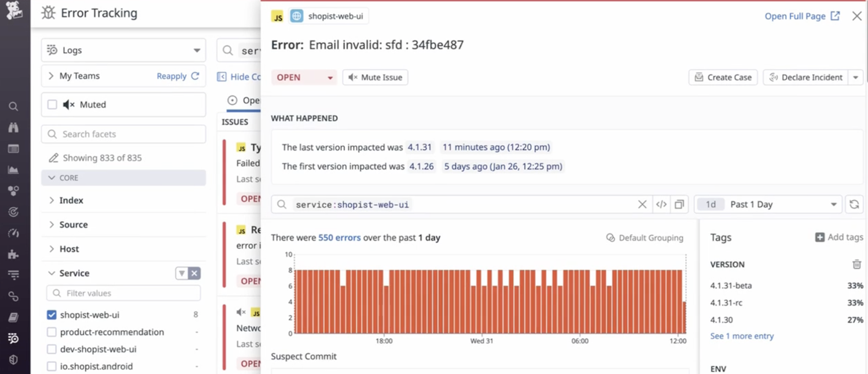
Task: Click the 5 days ago timestamp
Action: tap(503, 166)
